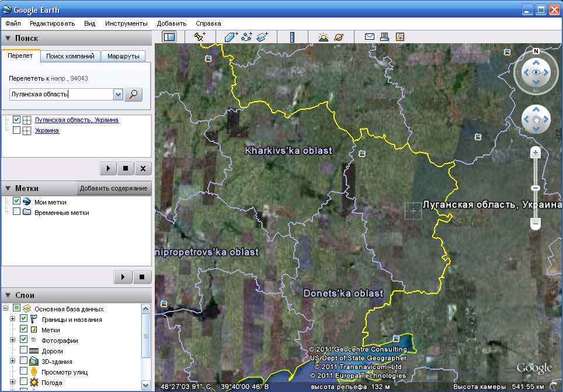
Task: Collapse the Слои panel triangle
Action: coord(8,296)
